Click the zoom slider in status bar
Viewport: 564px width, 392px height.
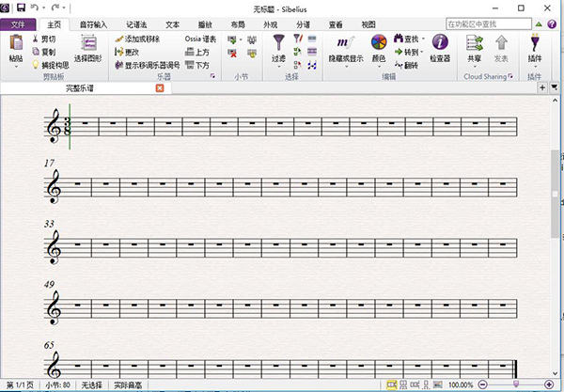512,385
